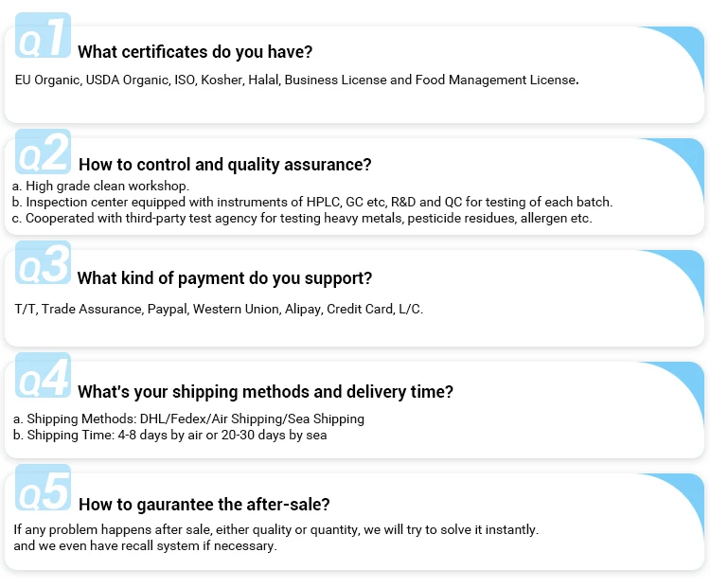Screen dimensions: 710x588
Task: Open "How to gaurantee the after-sale?" question
Action: coord(204,505)
